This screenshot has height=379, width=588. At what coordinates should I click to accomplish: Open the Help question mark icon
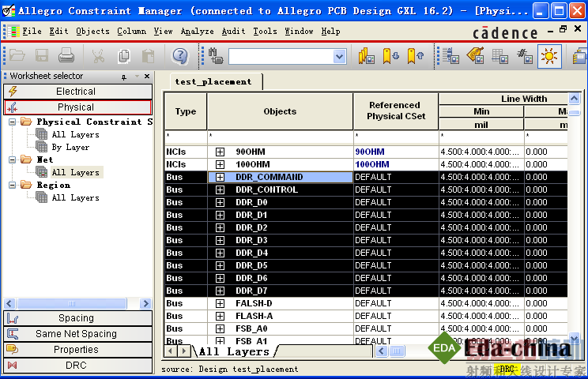(x=180, y=56)
